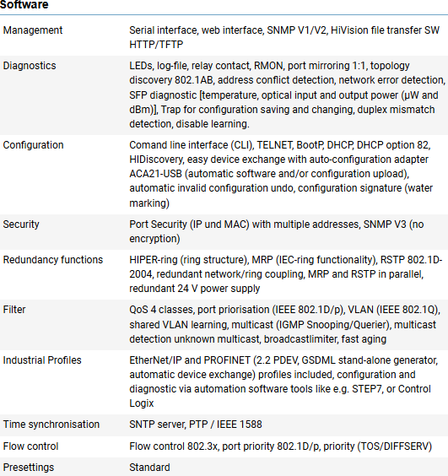Image resolution: width=448 pixels, height=476 pixels.
Task: Select the Configuration row label
Action: point(34,145)
